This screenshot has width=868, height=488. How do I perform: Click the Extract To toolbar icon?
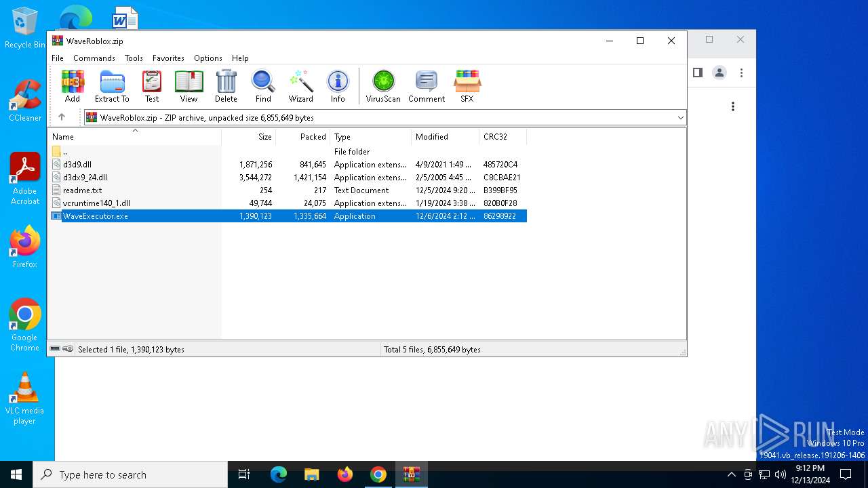click(112, 86)
